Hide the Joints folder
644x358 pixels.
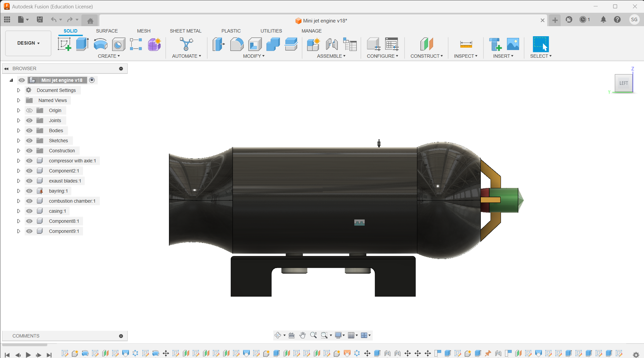pos(29,120)
